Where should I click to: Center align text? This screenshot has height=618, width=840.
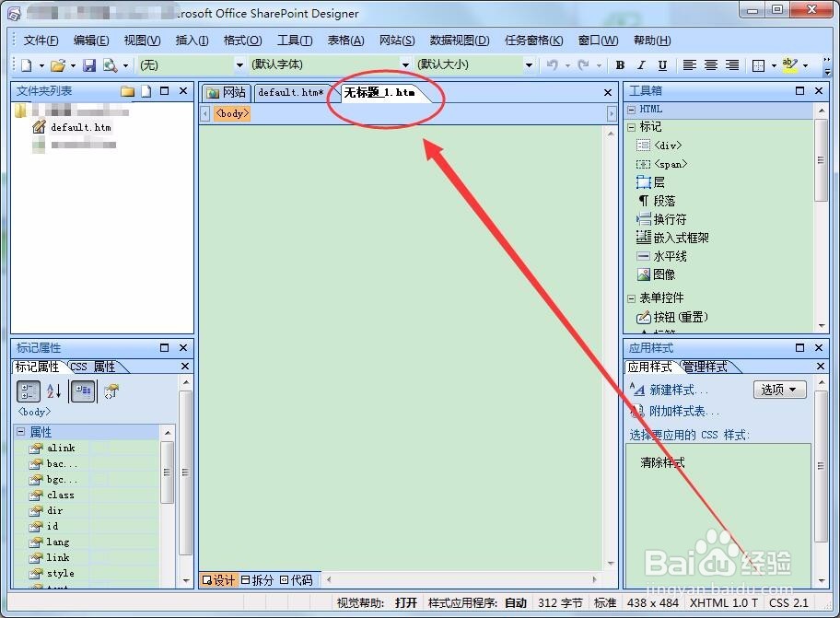(x=711, y=65)
